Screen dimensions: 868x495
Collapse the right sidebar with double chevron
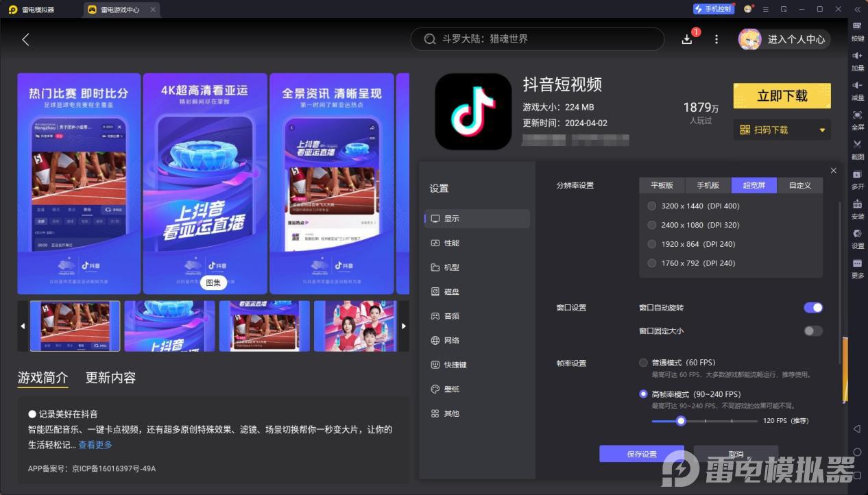point(857,9)
